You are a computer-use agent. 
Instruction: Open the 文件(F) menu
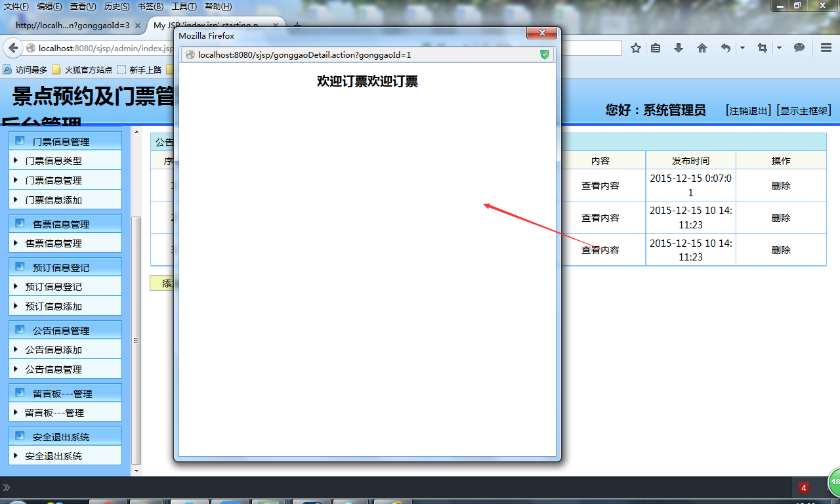(x=16, y=7)
